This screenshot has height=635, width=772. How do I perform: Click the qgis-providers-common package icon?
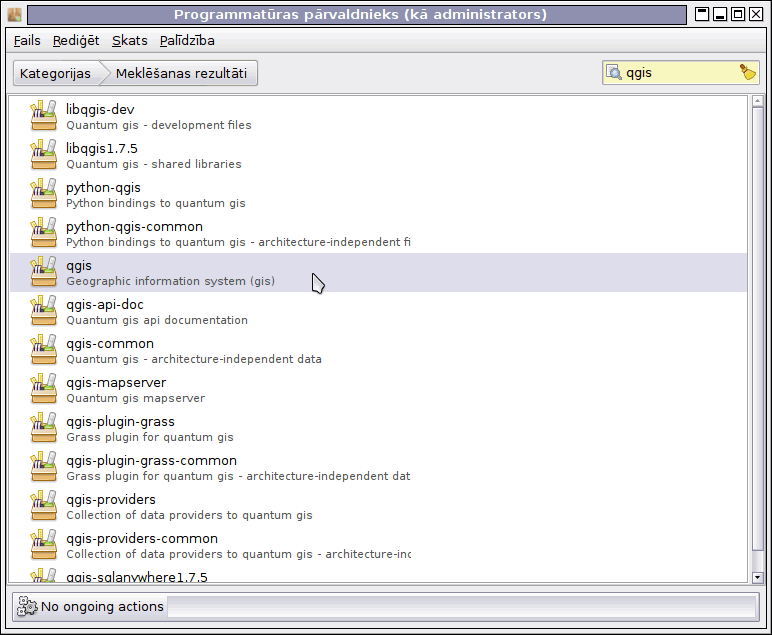click(43, 544)
